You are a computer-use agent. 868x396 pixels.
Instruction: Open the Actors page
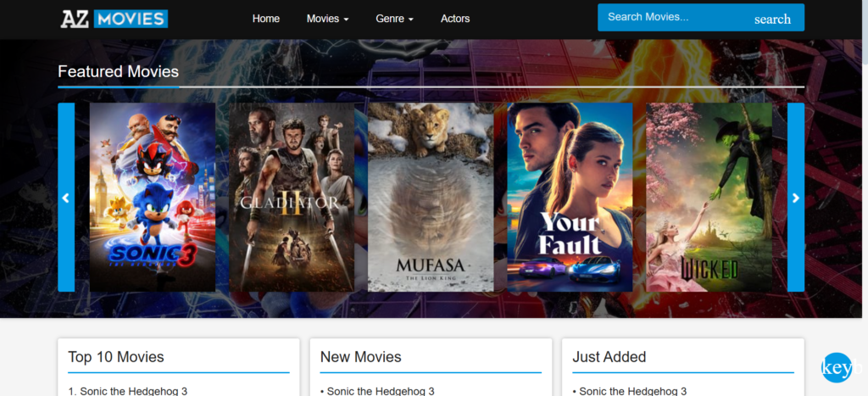click(x=455, y=19)
